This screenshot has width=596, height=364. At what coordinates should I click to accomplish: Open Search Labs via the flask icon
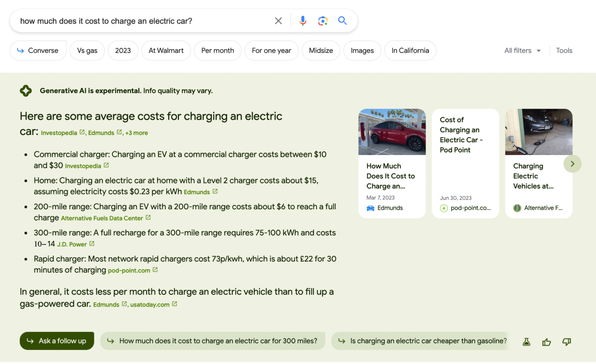[526, 342]
